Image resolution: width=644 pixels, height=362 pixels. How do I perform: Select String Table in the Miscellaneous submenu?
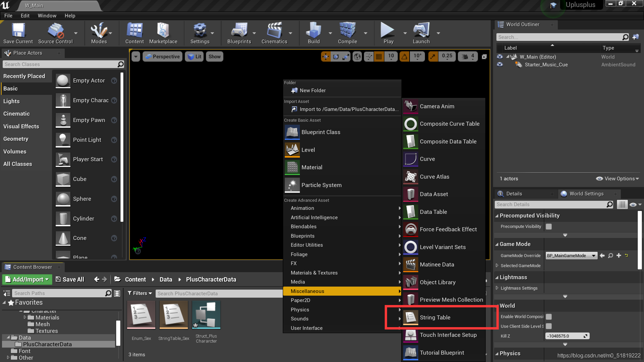pos(435,317)
